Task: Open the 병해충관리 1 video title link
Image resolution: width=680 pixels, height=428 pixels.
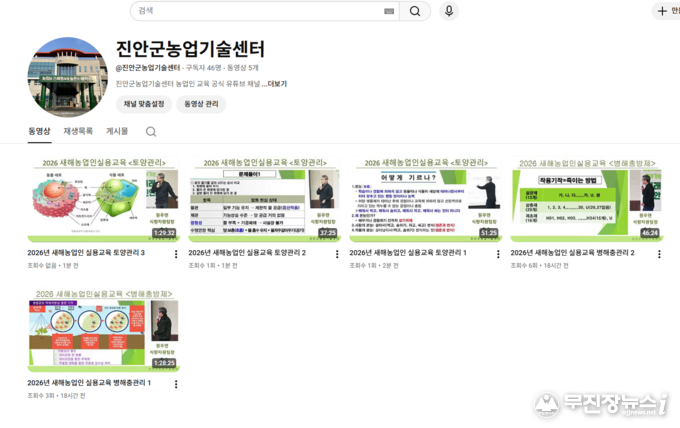Action: [x=89, y=383]
